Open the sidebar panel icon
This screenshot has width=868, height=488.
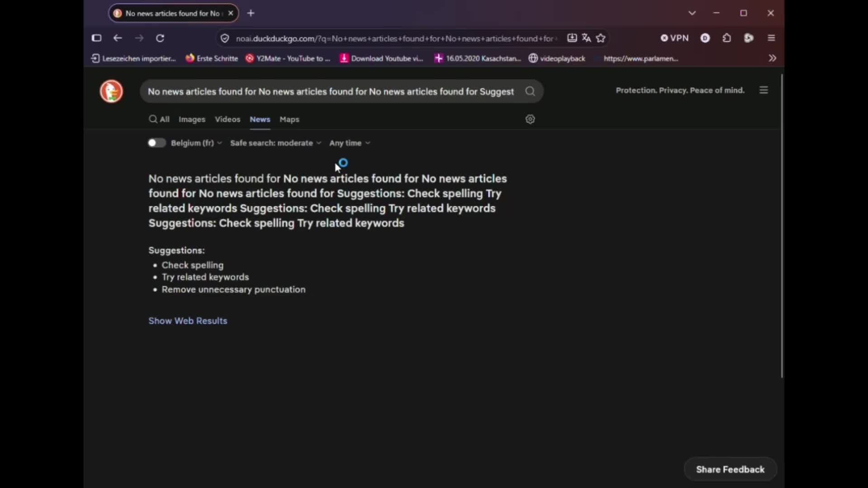[x=96, y=38]
